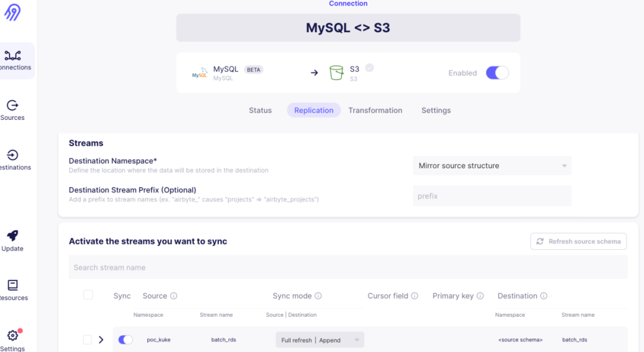Click Refresh source schema button
Viewport: 644px width, 352px height.
578,242
